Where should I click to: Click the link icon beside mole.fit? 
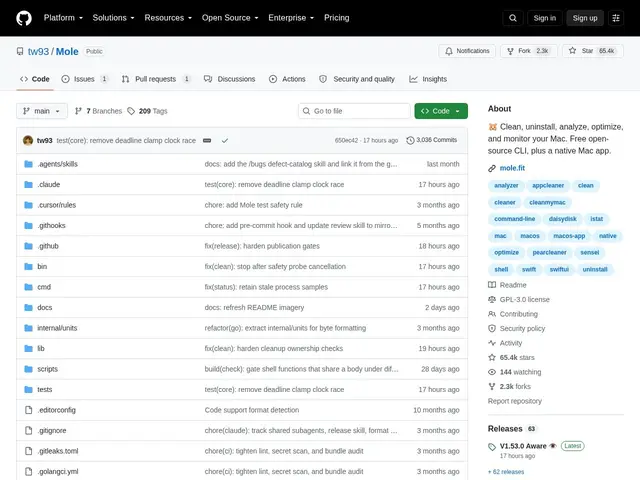492,168
